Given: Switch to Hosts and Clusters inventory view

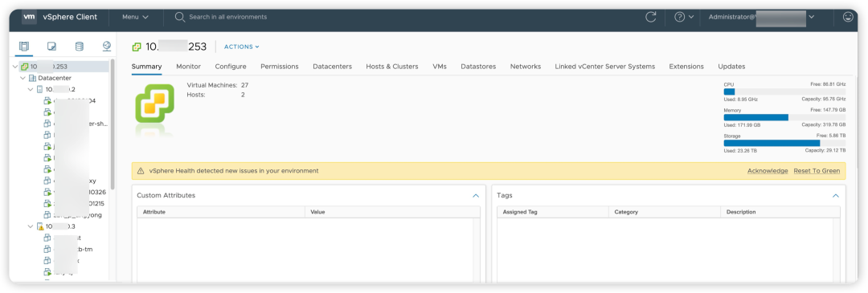Looking at the screenshot, I should click(x=24, y=47).
